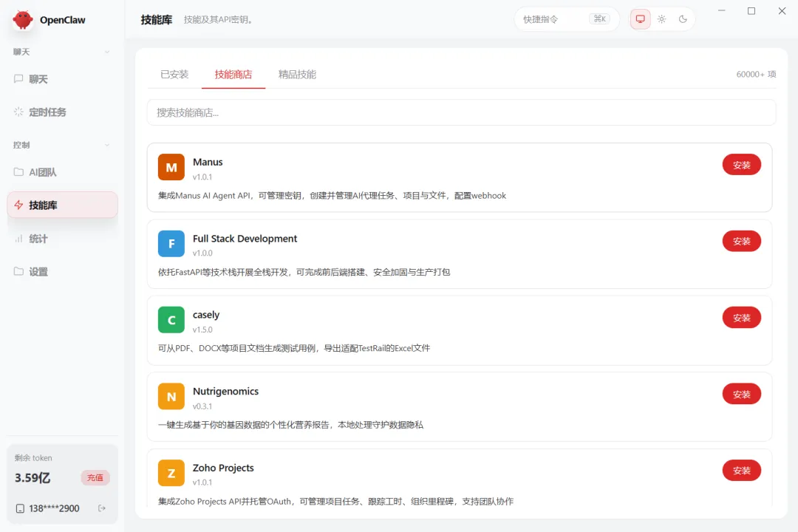The width and height of the screenshot is (798, 532).
Task: Install the casely skill
Action: tap(742, 318)
